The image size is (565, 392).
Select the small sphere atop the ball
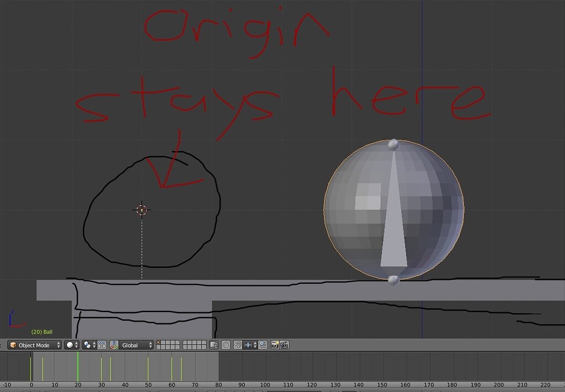pos(393,144)
